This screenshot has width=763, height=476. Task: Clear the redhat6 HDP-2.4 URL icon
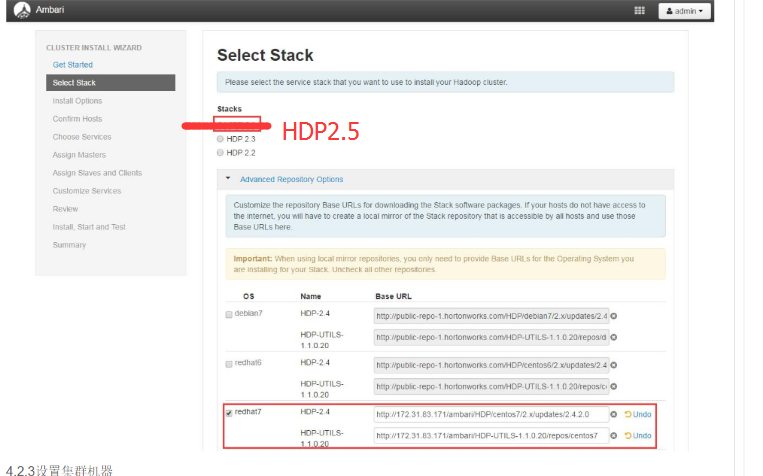(613, 365)
